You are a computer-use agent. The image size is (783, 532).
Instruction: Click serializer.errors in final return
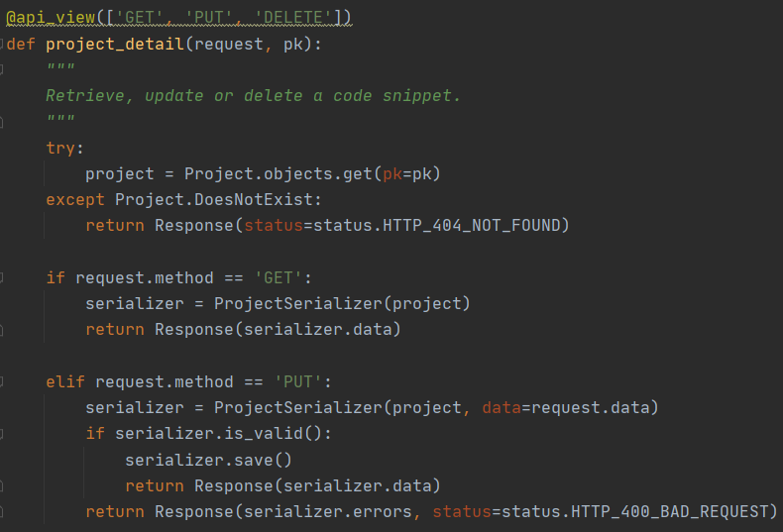point(328,511)
